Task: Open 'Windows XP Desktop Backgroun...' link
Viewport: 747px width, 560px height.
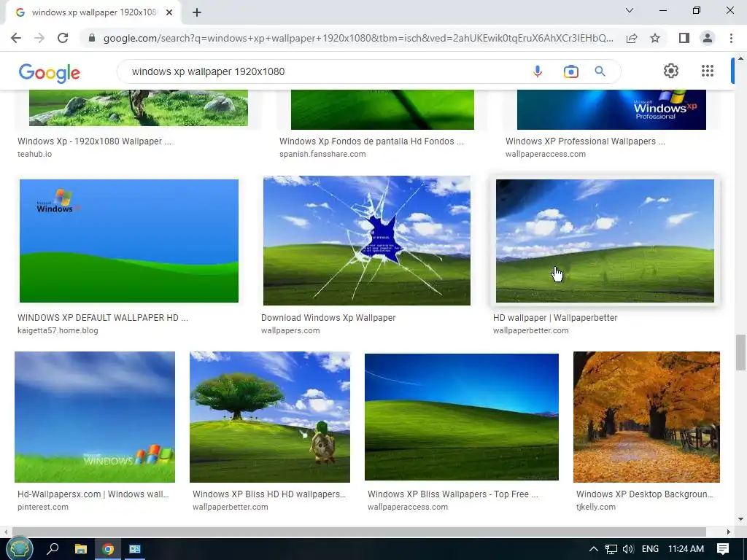Action: [645, 494]
